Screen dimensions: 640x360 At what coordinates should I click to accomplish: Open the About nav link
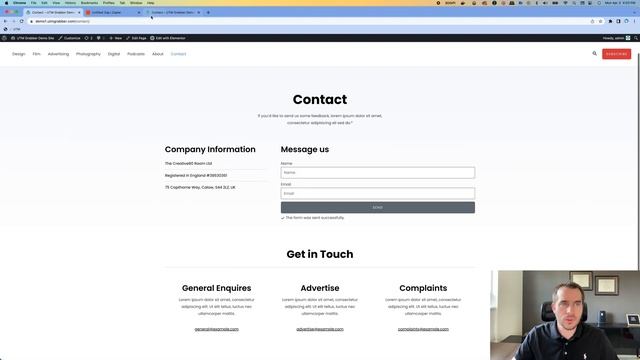pos(158,54)
